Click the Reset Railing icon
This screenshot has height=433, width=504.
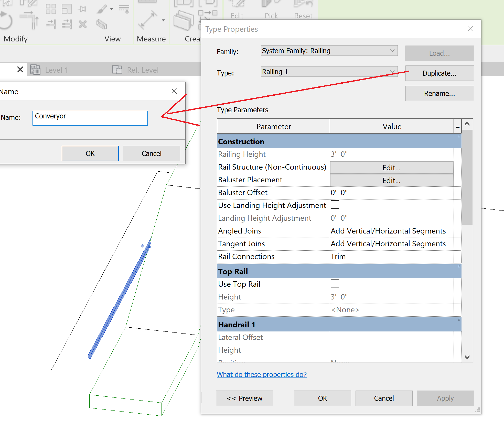303,4
